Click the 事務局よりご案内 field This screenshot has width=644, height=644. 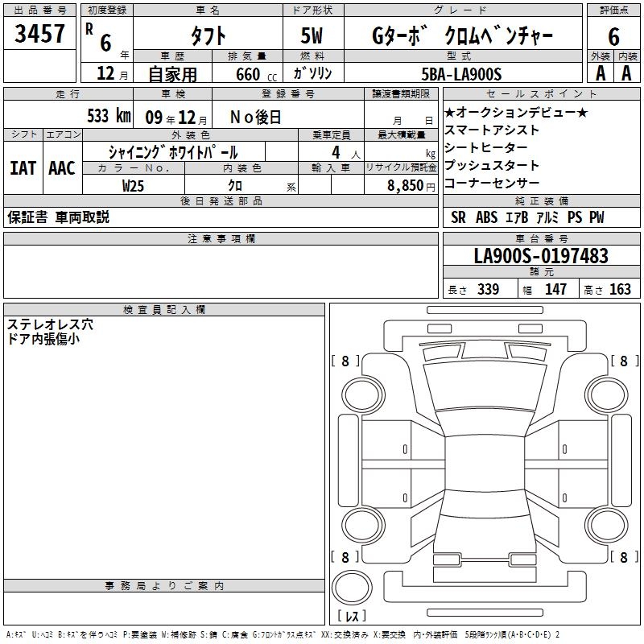(x=164, y=609)
